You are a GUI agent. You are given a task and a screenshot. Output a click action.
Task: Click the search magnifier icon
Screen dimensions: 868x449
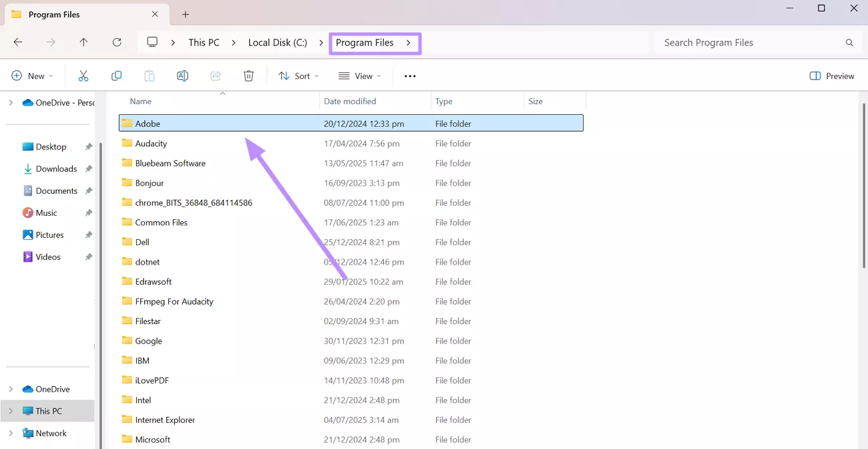849,42
